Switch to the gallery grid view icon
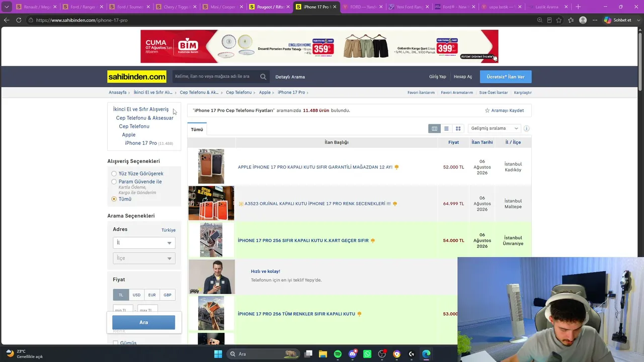 click(458, 129)
